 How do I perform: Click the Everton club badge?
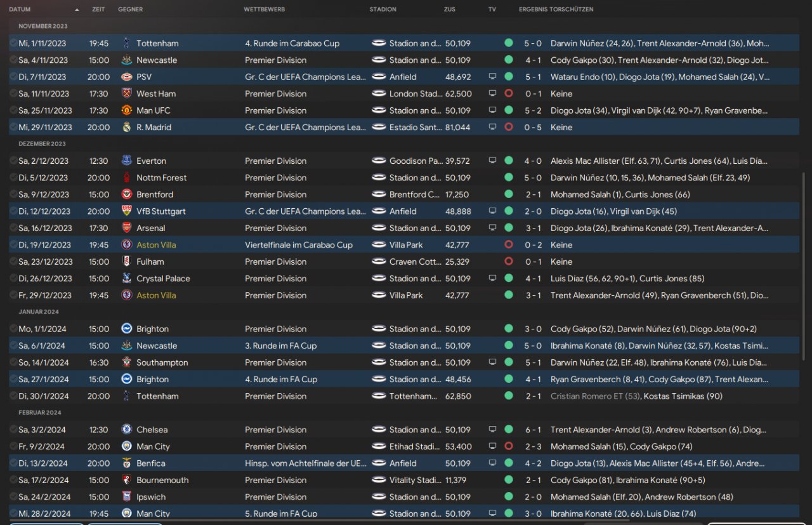(126, 161)
